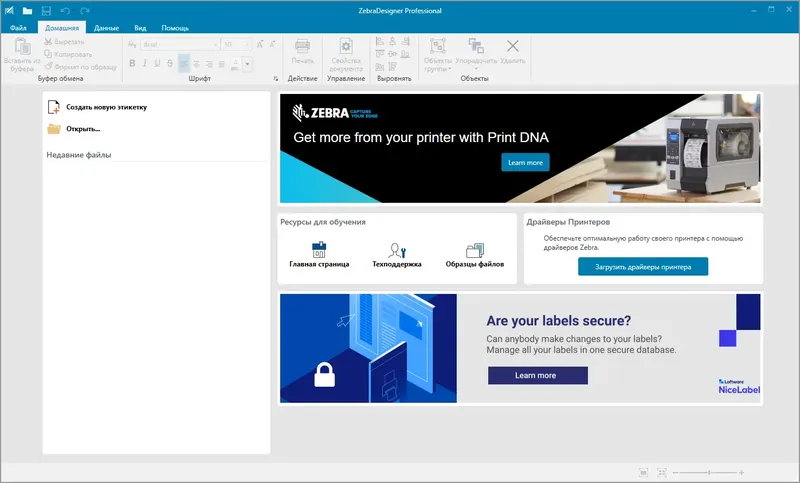Click the zoom out minus button

[x=675, y=473]
